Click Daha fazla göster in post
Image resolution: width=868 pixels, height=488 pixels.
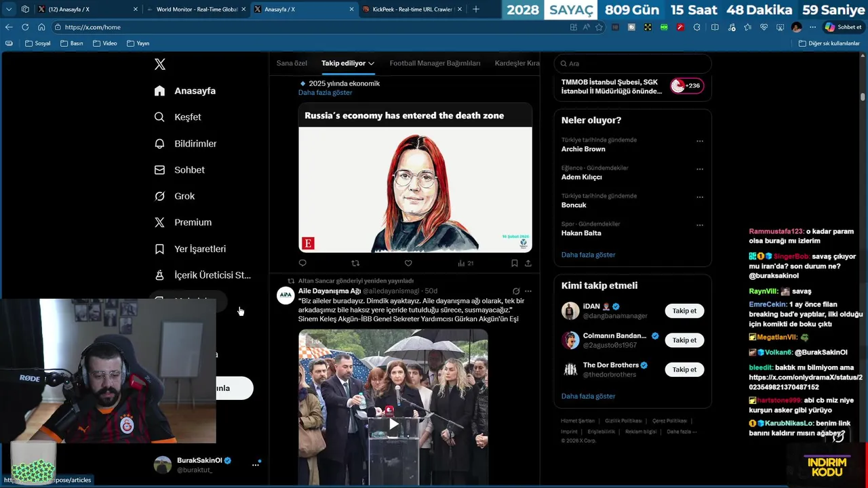point(325,92)
